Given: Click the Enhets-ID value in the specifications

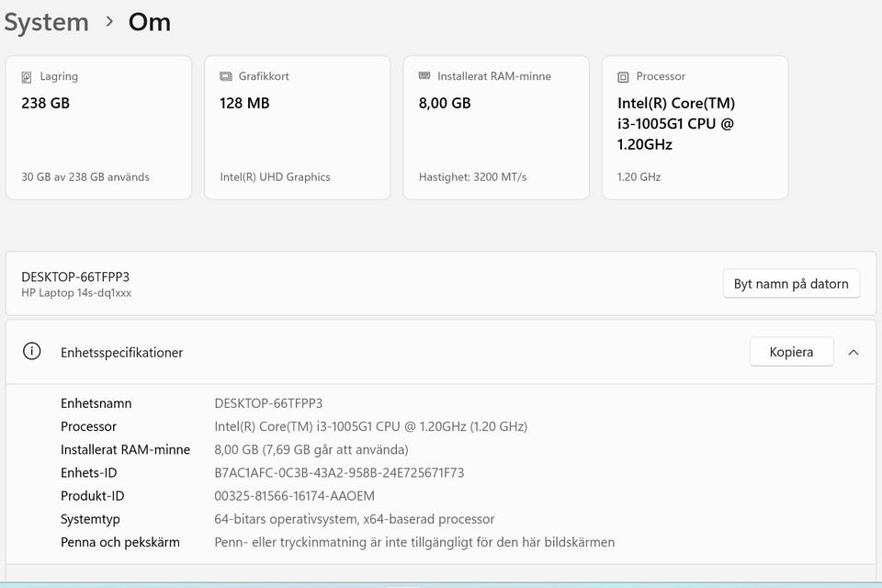Looking at the screenshot, I should [x=339, y=473].
